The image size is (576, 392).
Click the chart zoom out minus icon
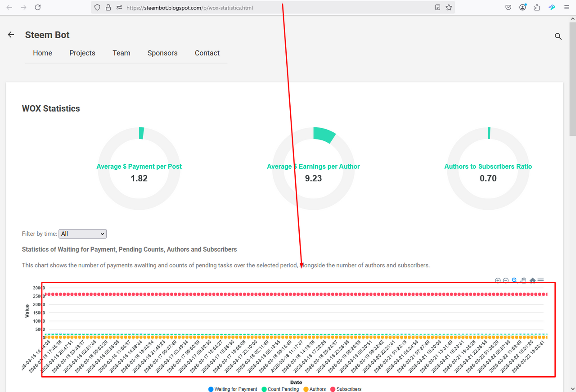[x=506, y=280]
